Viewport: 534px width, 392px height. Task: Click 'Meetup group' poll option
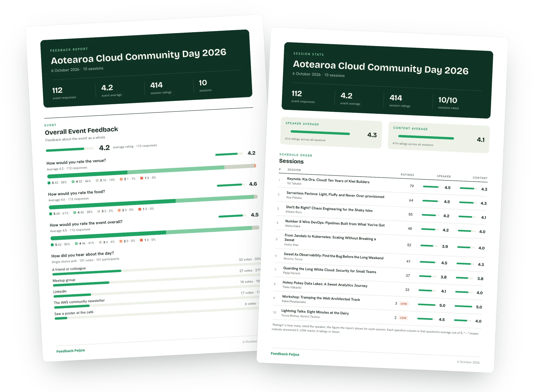pos(64,280)
